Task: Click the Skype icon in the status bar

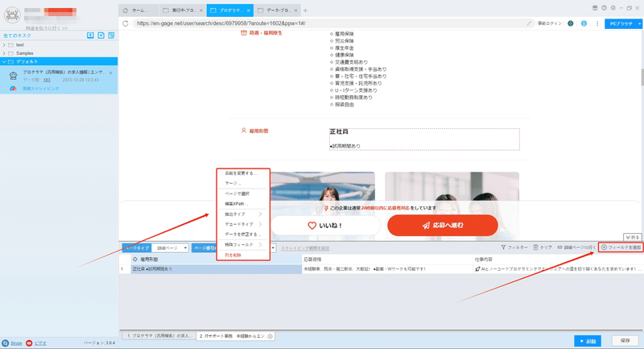Action: point(5,343)
